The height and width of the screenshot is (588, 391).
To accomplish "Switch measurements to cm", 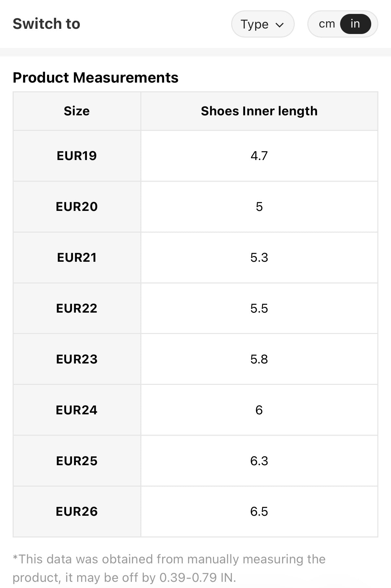I will tap(326, 24).
